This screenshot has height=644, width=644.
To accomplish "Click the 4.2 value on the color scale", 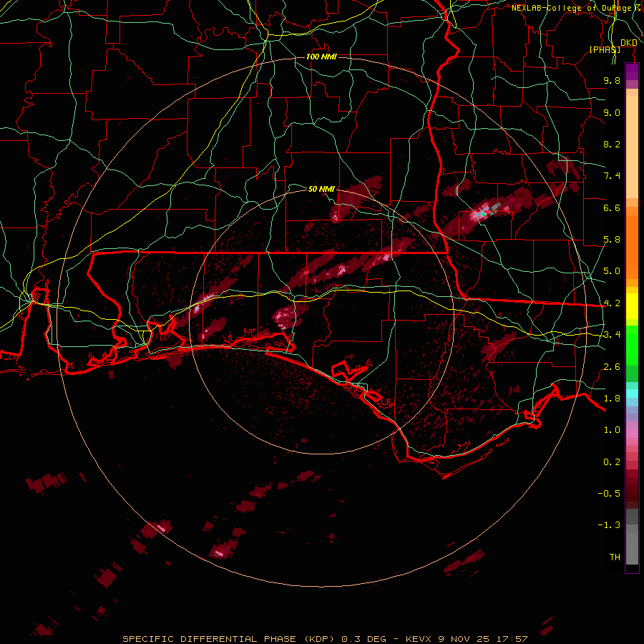I will tap(612, 303).
